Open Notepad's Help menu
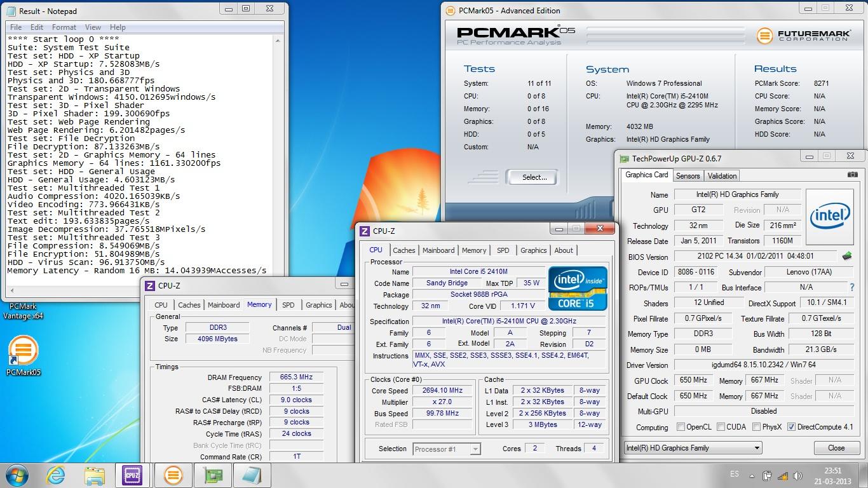This screenshot has height=488, width=868. 118,27
